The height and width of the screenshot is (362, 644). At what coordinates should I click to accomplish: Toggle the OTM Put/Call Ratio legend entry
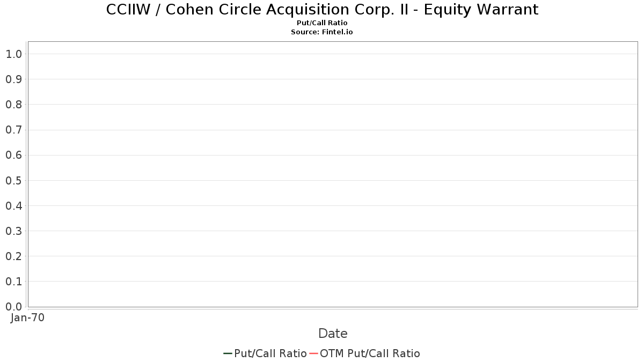(365, 353)
